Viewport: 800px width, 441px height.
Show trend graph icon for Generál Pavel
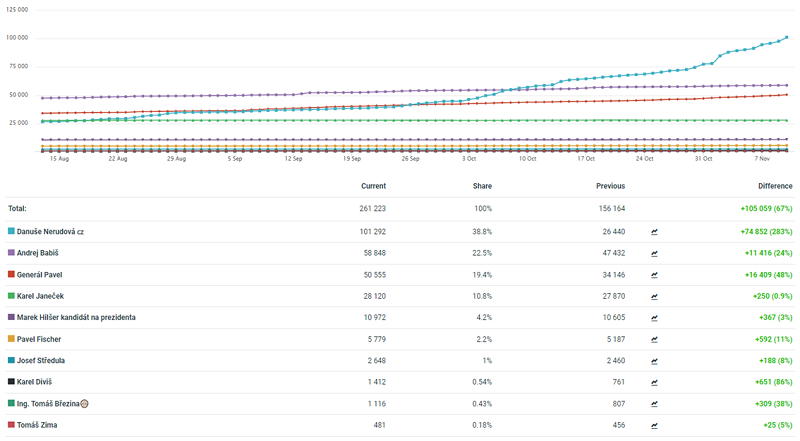pyautogui.click(x=654, y=274)
